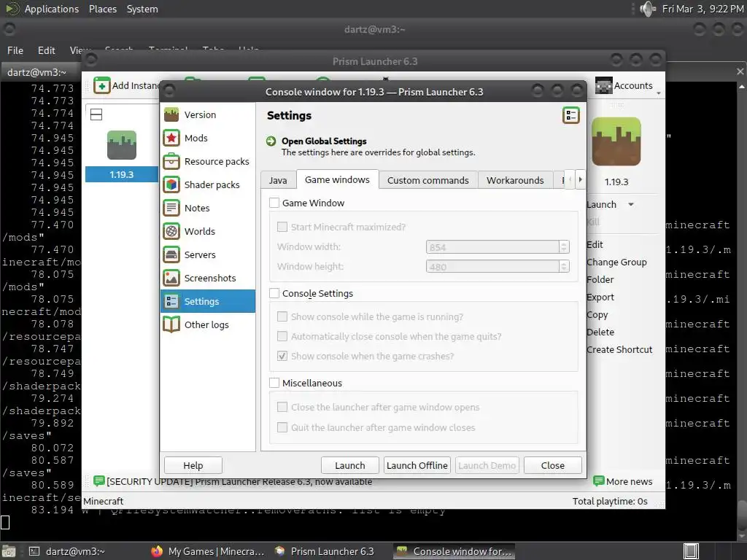Open the System menu

[142, 9]
